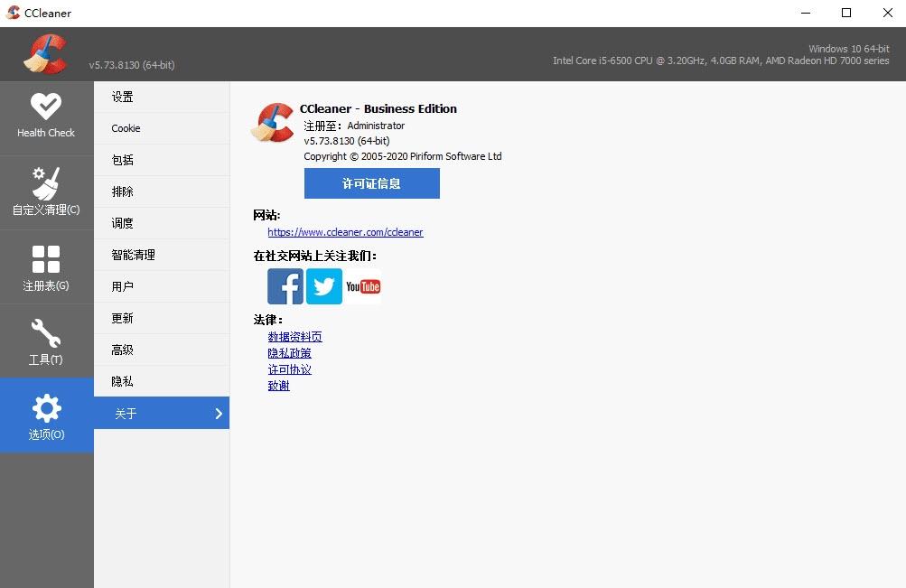The width and height of the screenshot is (906, 588).
Task: Select Cookie in options list
Action: pyautogui.click(x=162, y=128)
